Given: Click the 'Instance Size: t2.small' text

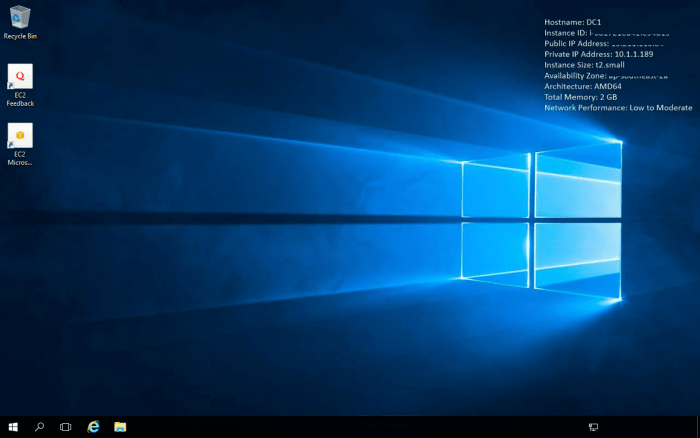Looking at the screenshot, I should pyautogui.click(x=584, y=65).
